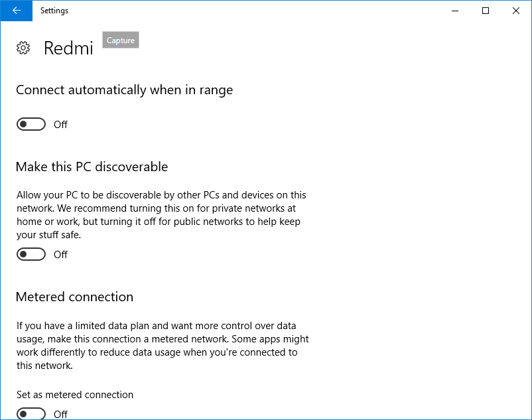The image size is (532, 420).
Task: Select the Make this PC discoverable section title
Action: tap(92, 167)
